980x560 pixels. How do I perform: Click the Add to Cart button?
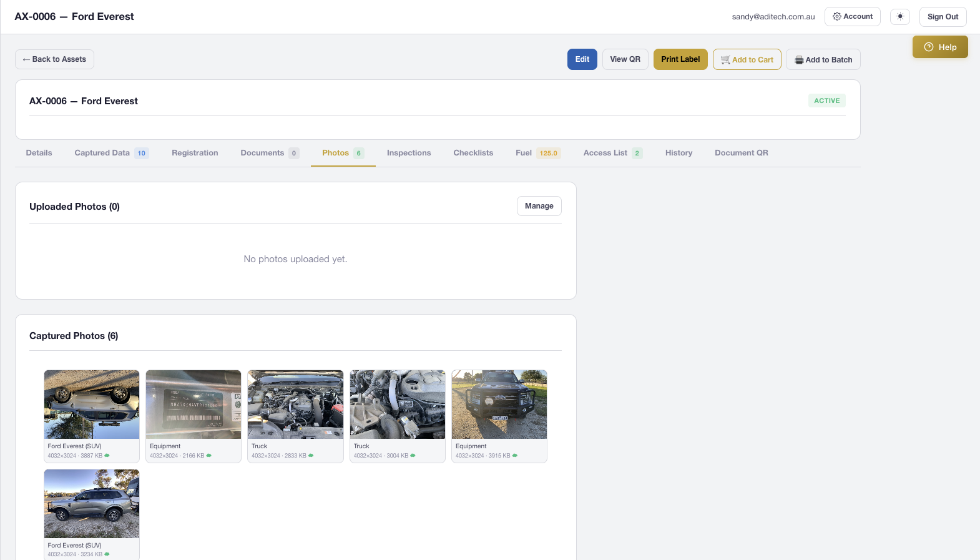tap(747, 59)
